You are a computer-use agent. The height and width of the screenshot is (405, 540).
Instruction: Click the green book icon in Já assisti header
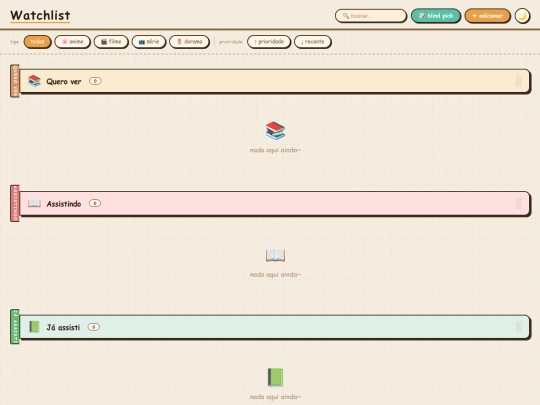click(34, 326)
